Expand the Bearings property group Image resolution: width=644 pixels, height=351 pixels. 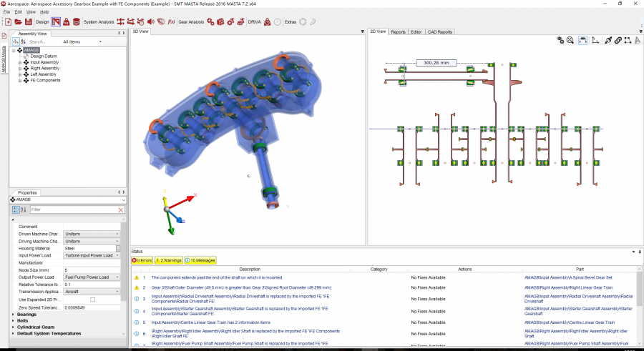[x=13, y=315]
